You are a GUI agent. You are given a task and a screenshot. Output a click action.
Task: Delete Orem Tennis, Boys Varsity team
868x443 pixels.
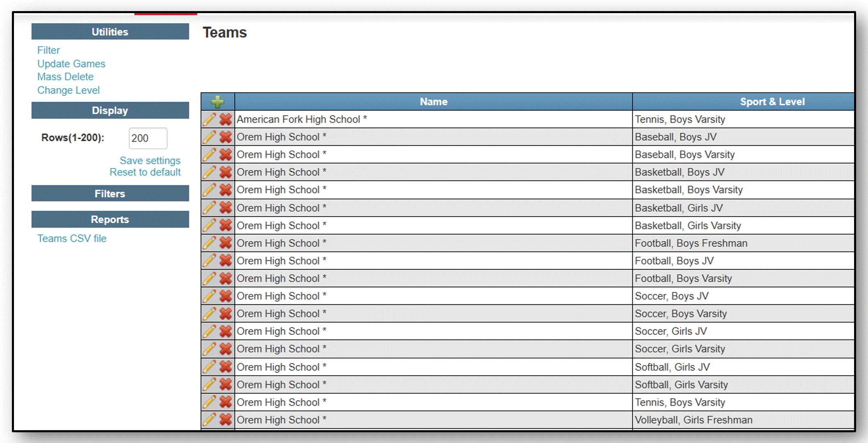(x=225, y=402)
